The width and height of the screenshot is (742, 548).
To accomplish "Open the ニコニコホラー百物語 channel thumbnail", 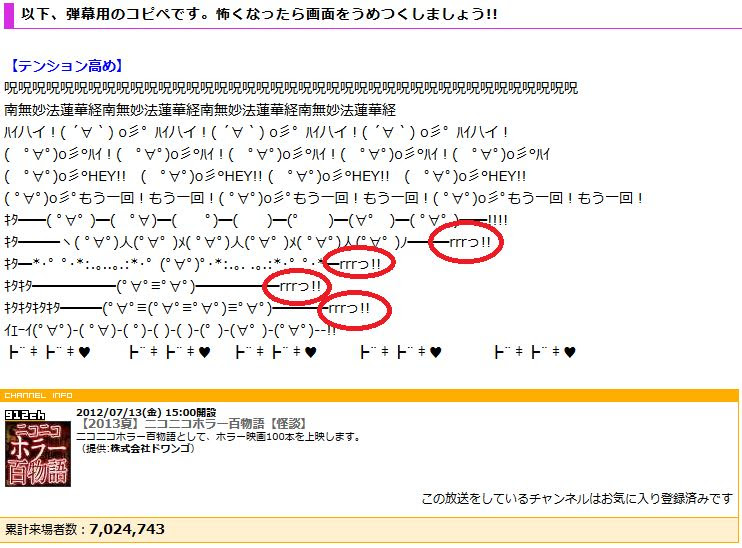I will pos(38,454).
